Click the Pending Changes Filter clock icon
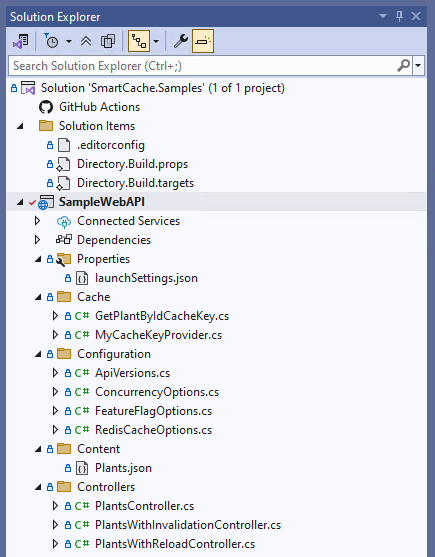Image resolution: width=435 pixels, height=557 pixels. pos(51,42)
